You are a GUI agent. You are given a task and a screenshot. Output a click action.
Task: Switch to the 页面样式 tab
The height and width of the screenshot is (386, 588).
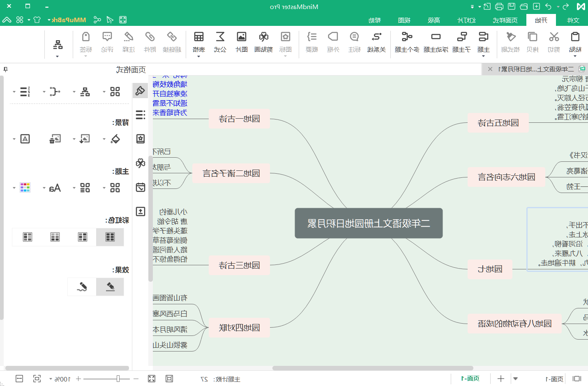click(x=505, y=20)
